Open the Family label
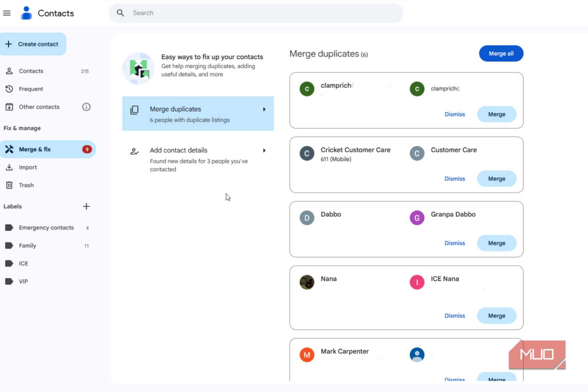The height and width of the screenshot is (392, 588). pos(48,246)
